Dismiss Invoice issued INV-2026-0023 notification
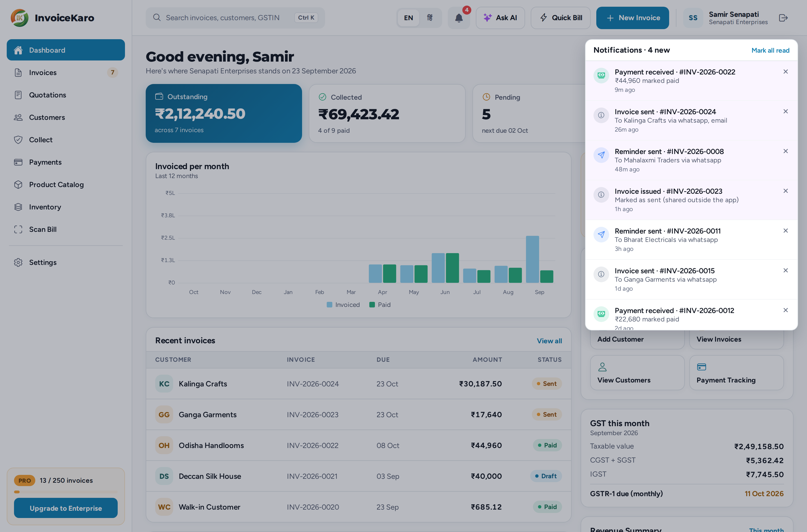The width and height of the screenshot is (807, 532). [785, 191]
